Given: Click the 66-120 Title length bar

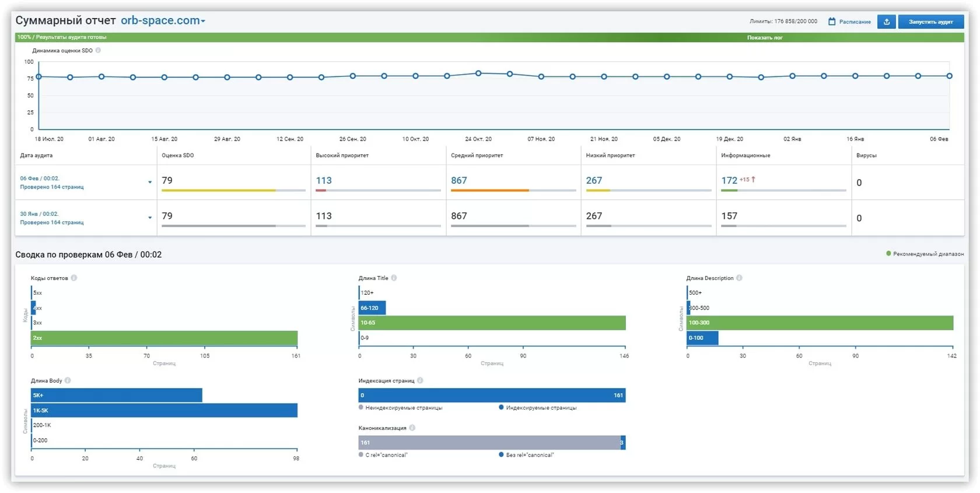Looking at the screenshot, I should click(x=372, y=308).
